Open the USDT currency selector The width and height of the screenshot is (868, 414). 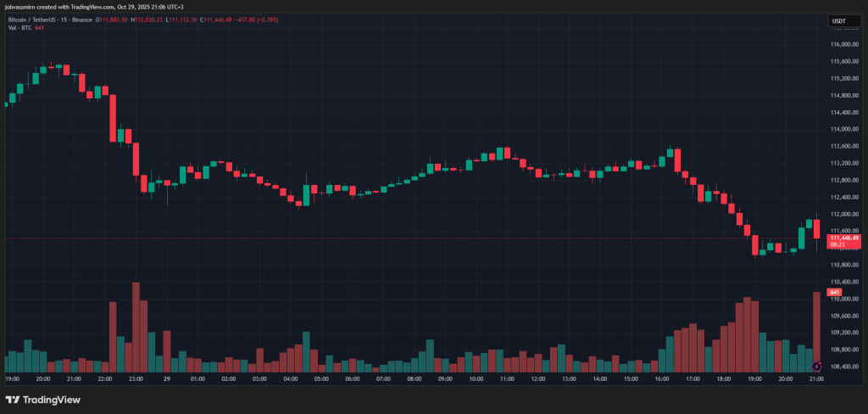837,20
